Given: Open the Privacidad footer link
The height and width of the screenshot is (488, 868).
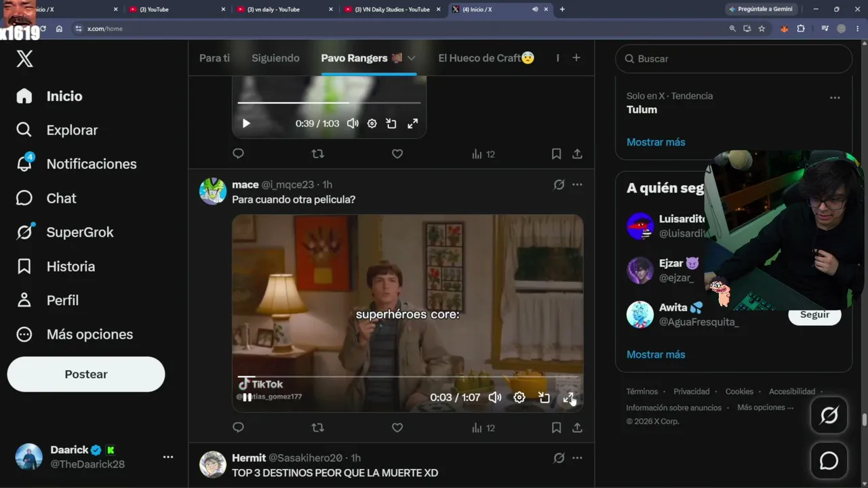Looking at the screenshot, I should coord(692,392).
